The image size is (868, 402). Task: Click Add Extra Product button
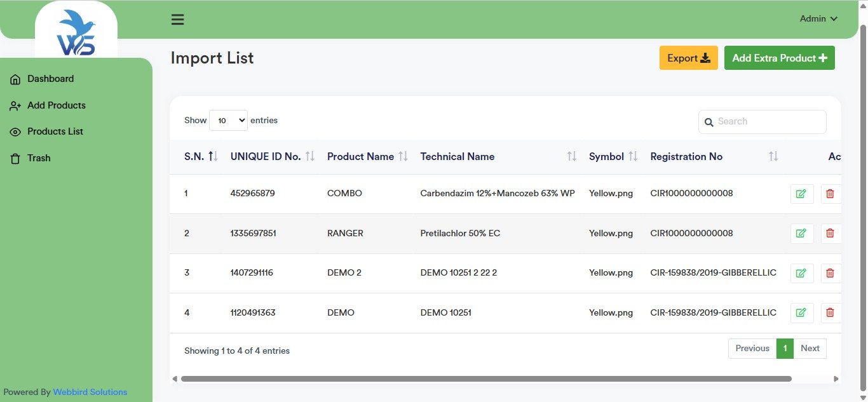[779, 58]
